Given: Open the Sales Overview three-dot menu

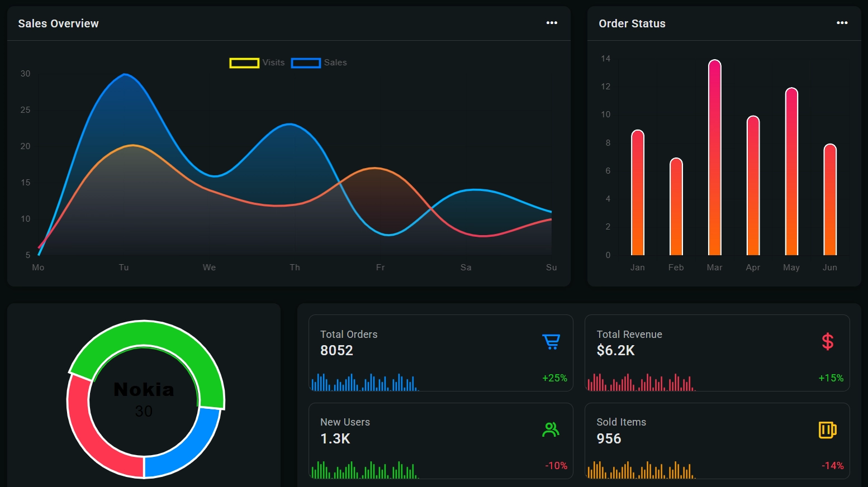Looking at the screenshot, I should [x=552, y=23].
